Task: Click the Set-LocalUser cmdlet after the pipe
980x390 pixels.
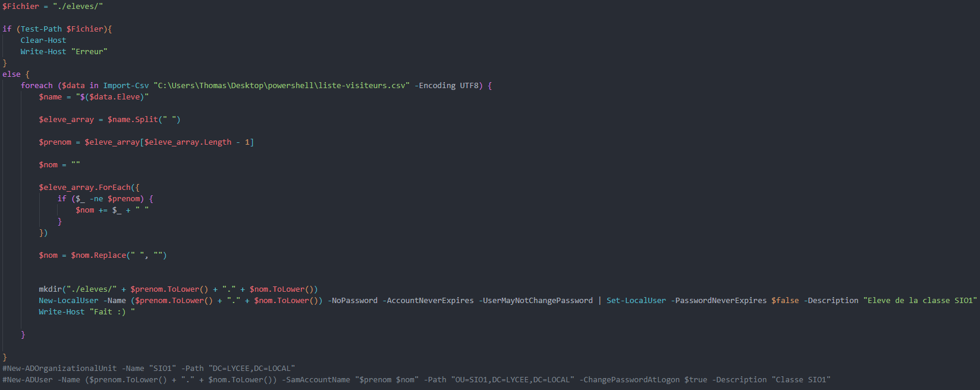Action: tap(636, 300)
